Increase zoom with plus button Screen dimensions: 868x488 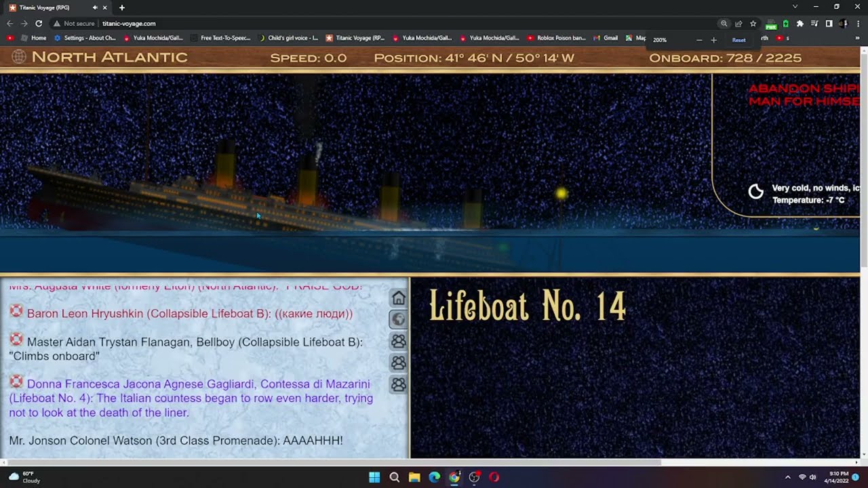point(713,40)
